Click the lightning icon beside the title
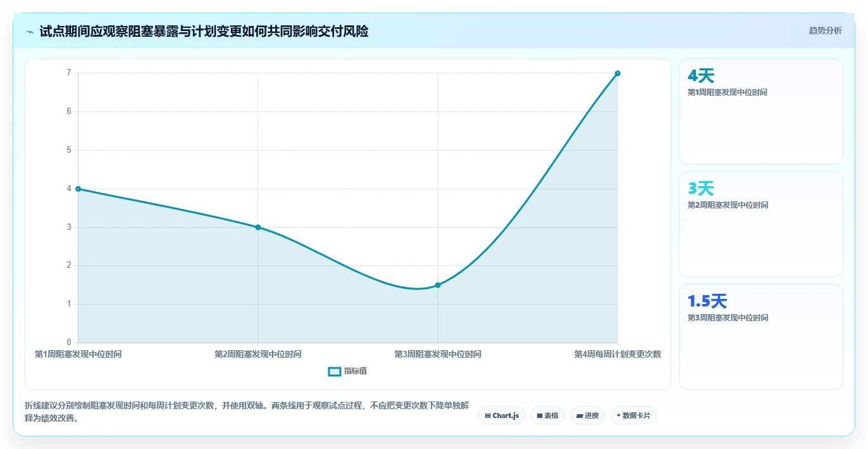The width and height of the screenshot is (868, 449). 30,32
